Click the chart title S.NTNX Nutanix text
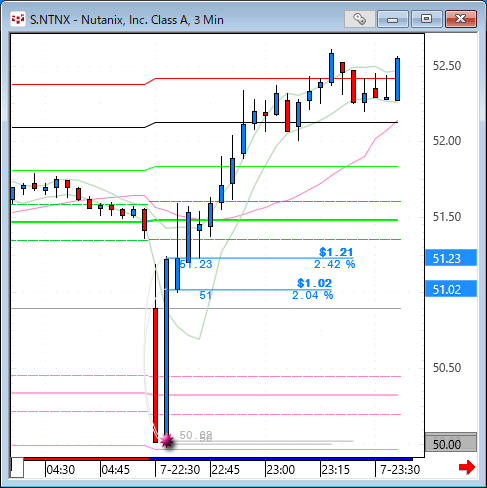This screenshot has height=488, width=487. [127, 20]
